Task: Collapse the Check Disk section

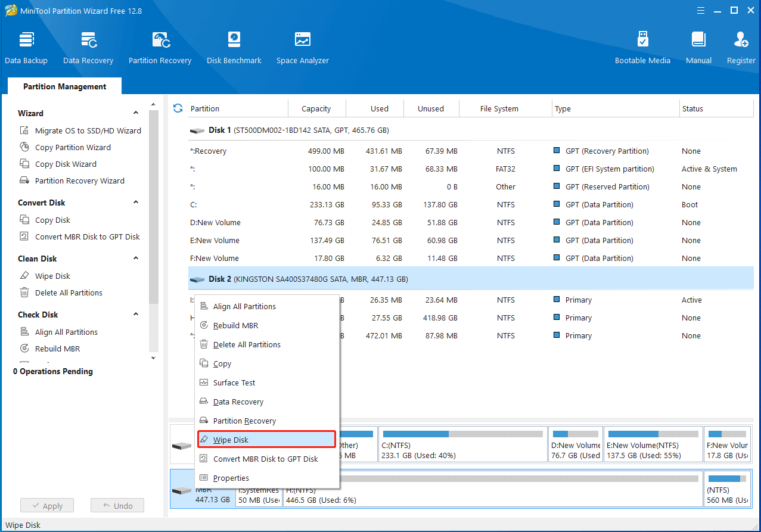Action: coord(136,315)
